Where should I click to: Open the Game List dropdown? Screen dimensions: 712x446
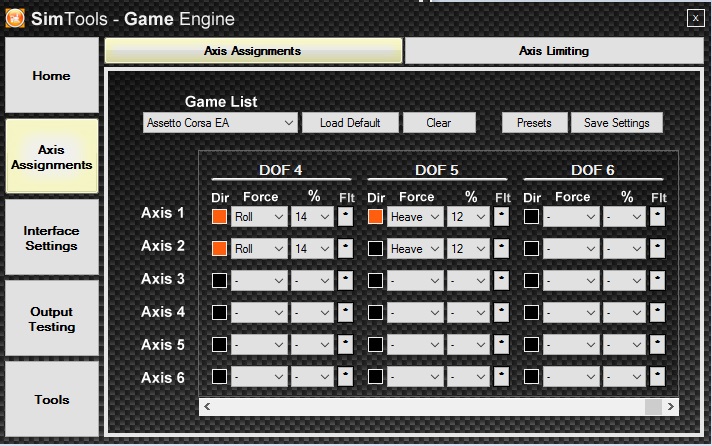click(220, 123)
